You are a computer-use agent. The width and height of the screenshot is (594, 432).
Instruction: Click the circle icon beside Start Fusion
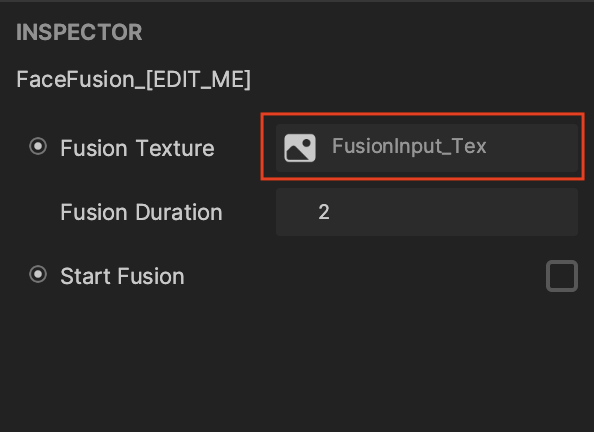pos(38,275)
